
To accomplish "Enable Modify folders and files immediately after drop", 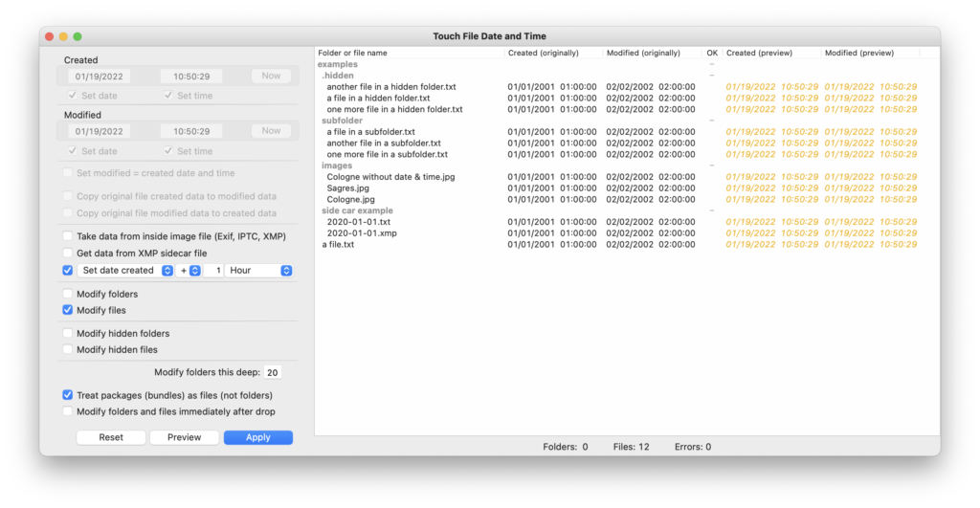I will click(x=68, y=411).
